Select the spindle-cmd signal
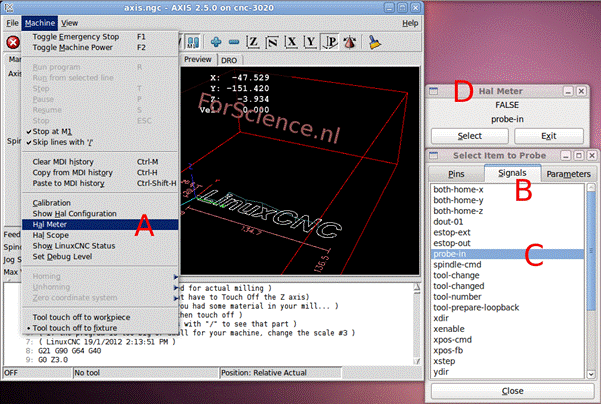601x404 pixels. (x=507, y=264)
